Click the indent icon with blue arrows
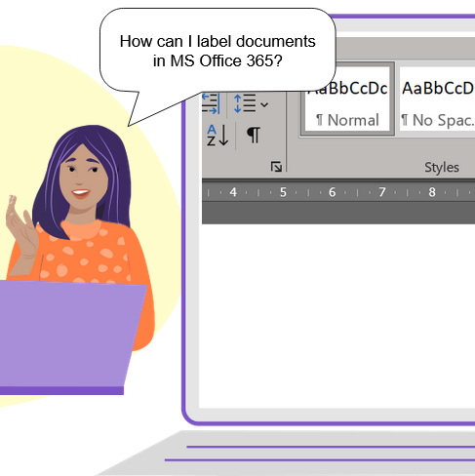The image size is (475, 476). [211, 103]
